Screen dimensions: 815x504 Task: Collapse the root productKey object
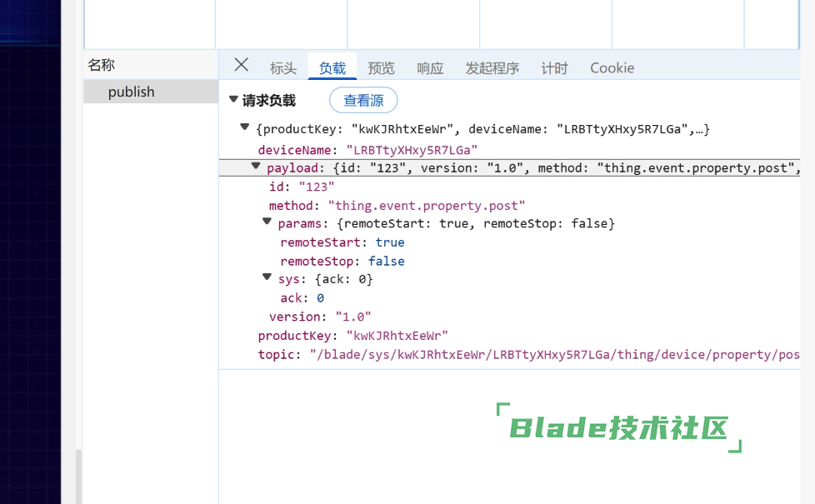[244, 127]
